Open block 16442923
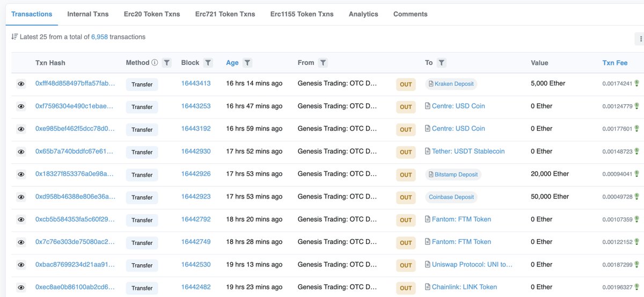Image resolution: width=644 pixels, height=297 pixels. click(x=196, y=197)
